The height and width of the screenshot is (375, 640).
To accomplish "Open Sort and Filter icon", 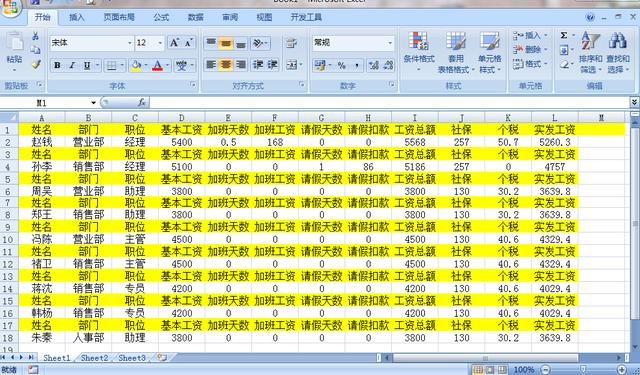I will click(x=590, y=41).
